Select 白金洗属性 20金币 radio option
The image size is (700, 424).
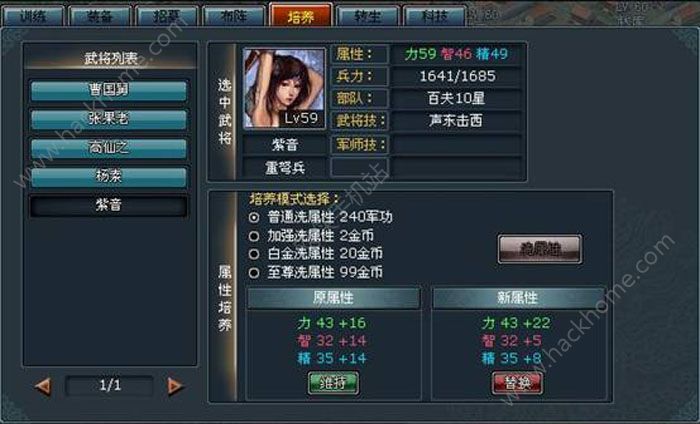[x=254, y=254]
